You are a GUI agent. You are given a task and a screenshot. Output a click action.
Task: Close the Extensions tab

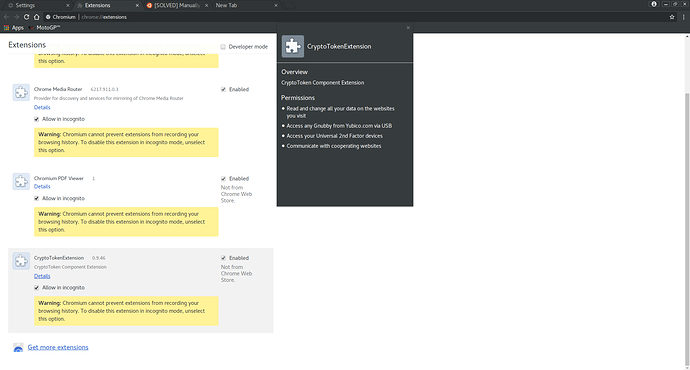click(x=137, y=5)
